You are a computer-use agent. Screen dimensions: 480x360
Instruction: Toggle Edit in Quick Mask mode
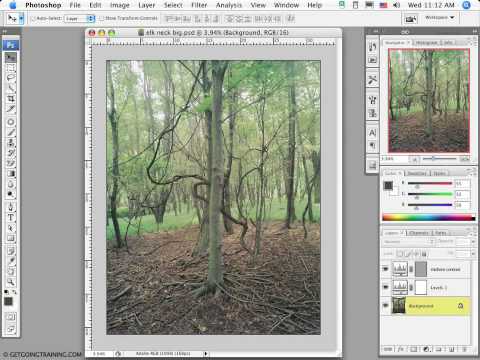[11, 317]
